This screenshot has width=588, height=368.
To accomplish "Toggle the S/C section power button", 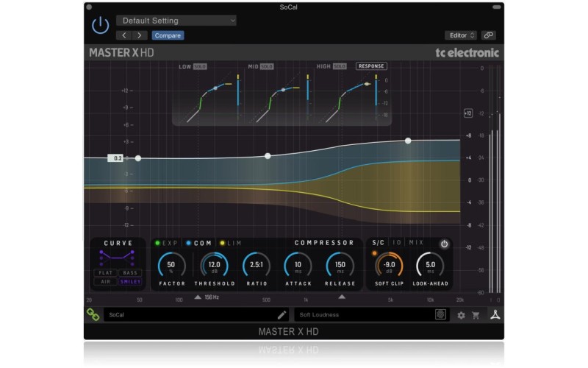I will (x=444, y=244).
